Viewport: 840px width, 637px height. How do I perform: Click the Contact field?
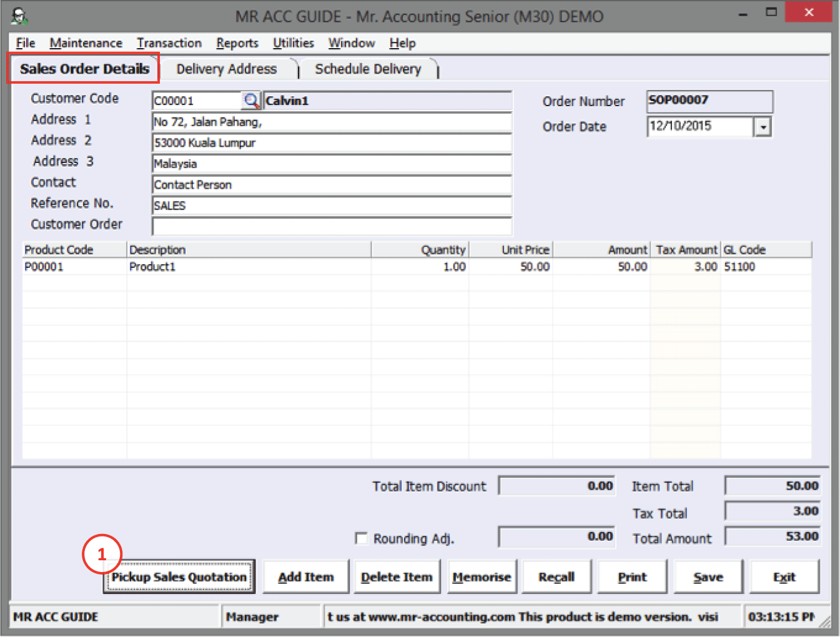click(332, 185)
